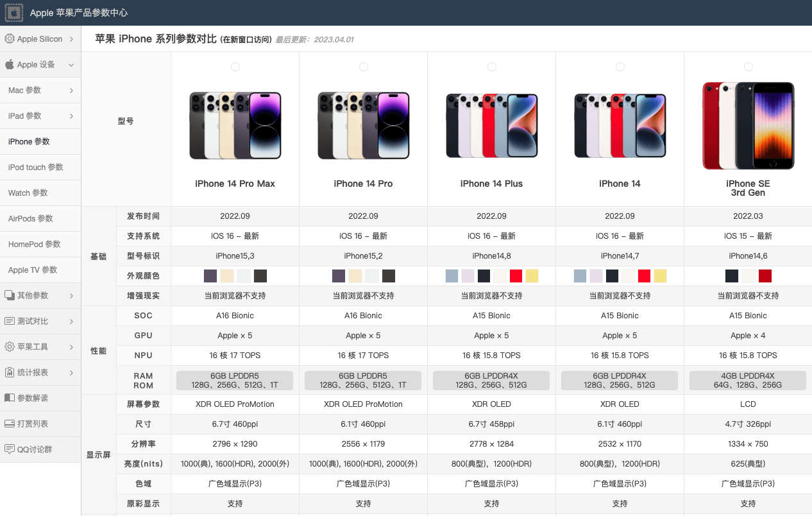Expand the 统计报表 chevron

pyautogui.click(x=71, y=373)
